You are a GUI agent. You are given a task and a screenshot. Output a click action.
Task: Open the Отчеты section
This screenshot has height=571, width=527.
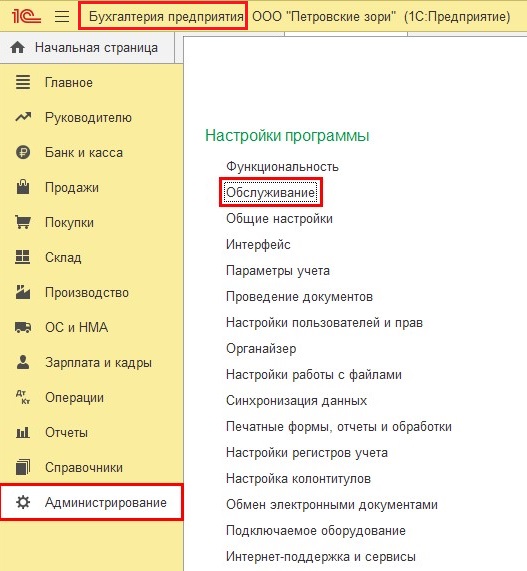pos(66,433)
